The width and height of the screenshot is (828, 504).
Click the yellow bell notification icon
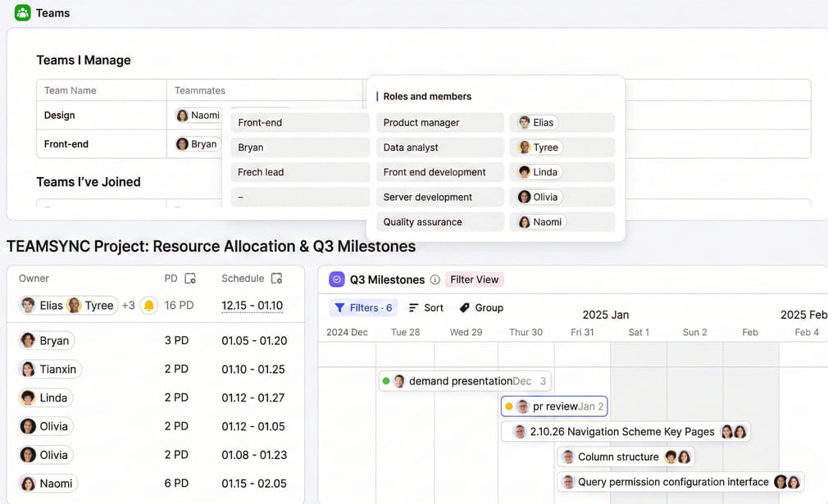click(x=148, y=306)
